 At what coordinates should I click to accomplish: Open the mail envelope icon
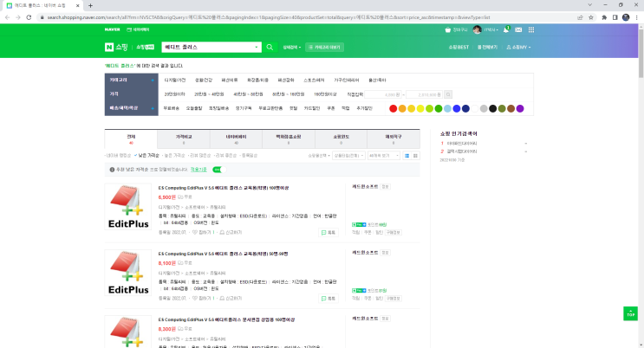pyautogui.click(x=518, y=29)
